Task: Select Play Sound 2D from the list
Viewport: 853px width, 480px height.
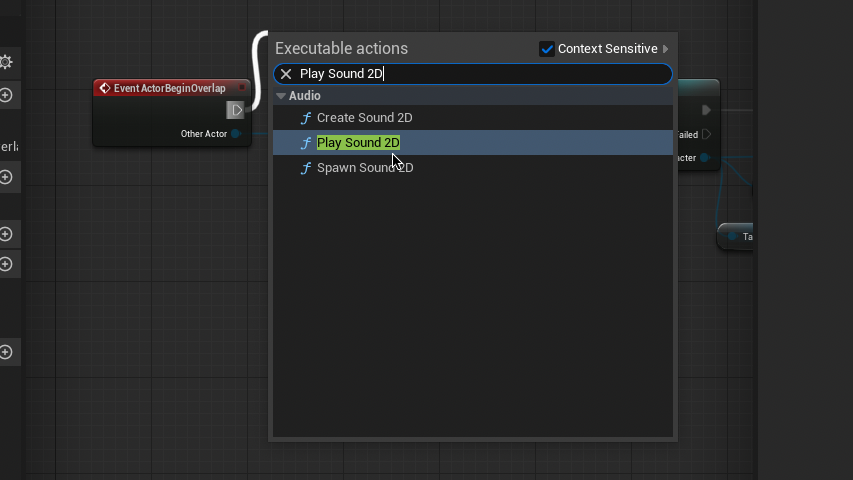Action: [x=358, y=143]
